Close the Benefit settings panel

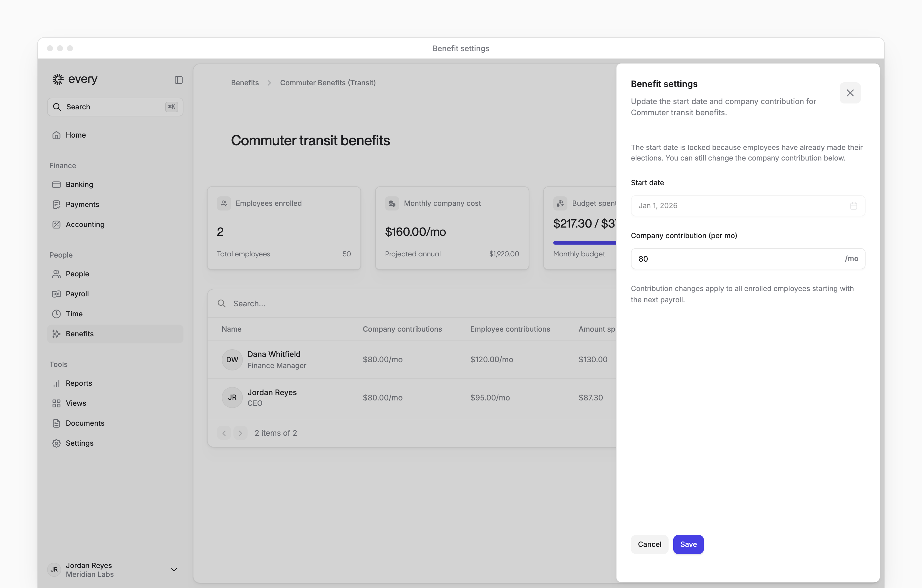click(850, 93)
